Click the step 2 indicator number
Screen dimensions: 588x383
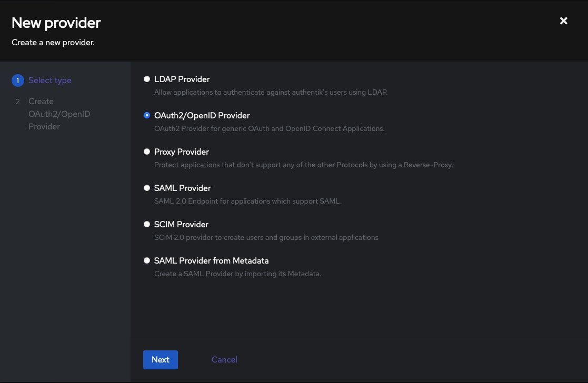point(17,101)
